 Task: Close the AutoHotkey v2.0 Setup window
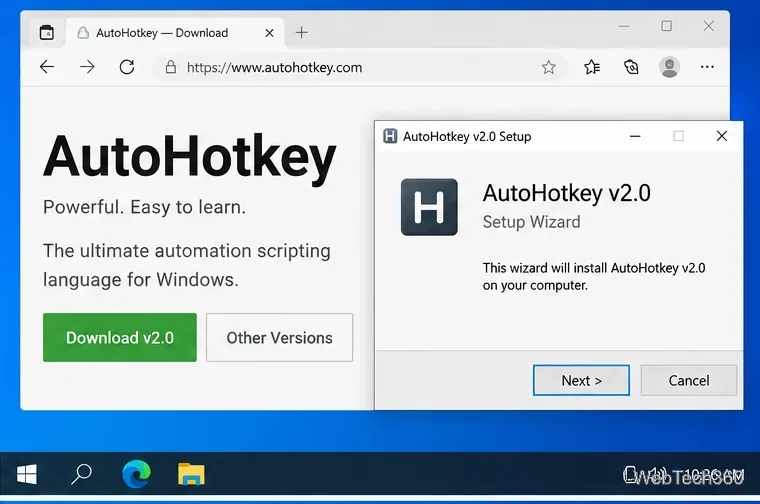pyautogui.click(x=722, y=136)
